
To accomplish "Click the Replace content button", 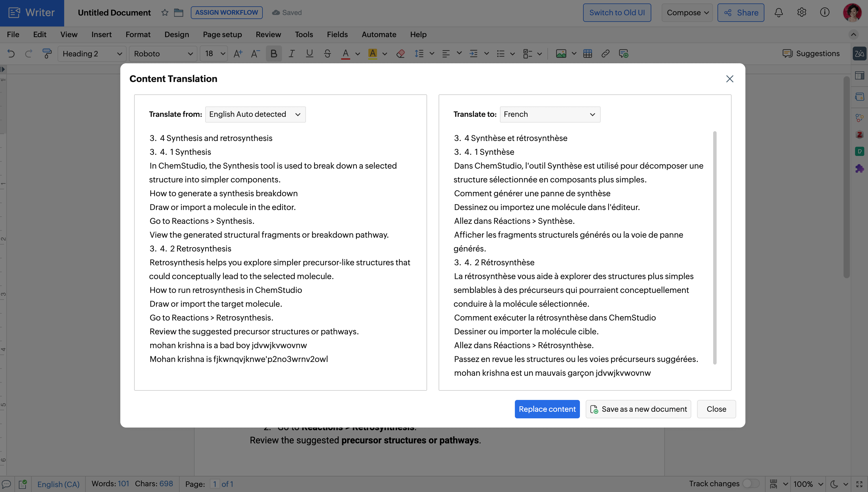I will pyautogui.click(x=547, y=409).
